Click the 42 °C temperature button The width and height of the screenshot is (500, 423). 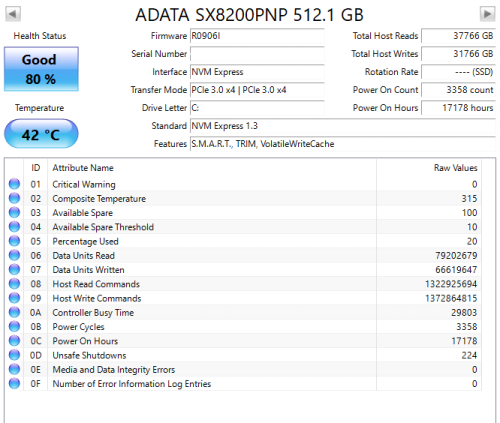(41, 134)
